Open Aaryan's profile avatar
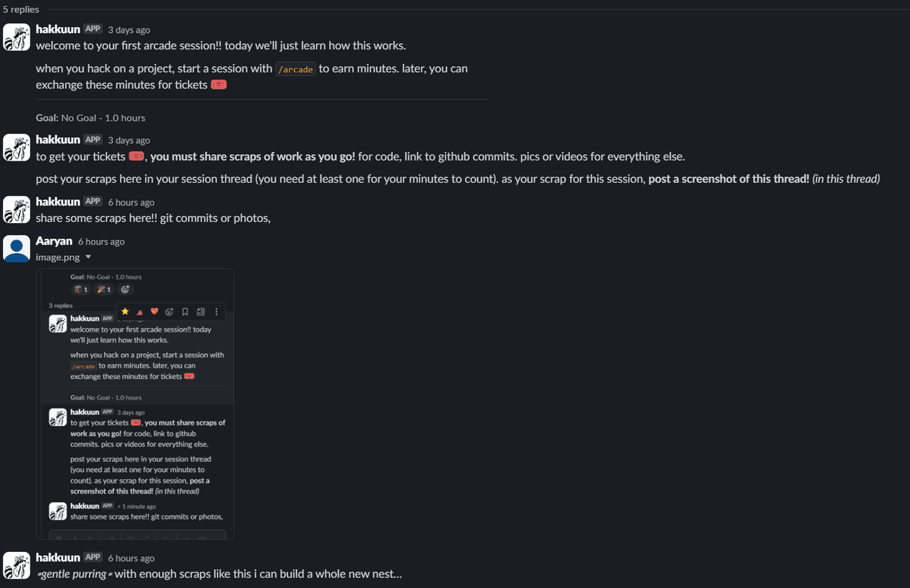 point(16,249)
